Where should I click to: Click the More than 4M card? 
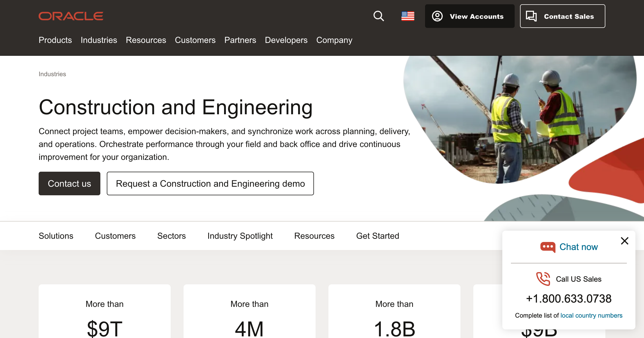click(x=250, y=311)
